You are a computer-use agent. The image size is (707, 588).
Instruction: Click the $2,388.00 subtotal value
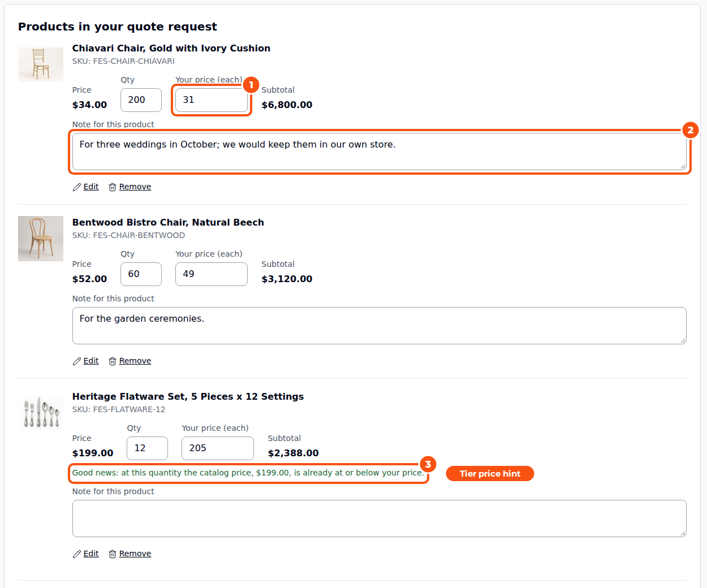[293, 453]
